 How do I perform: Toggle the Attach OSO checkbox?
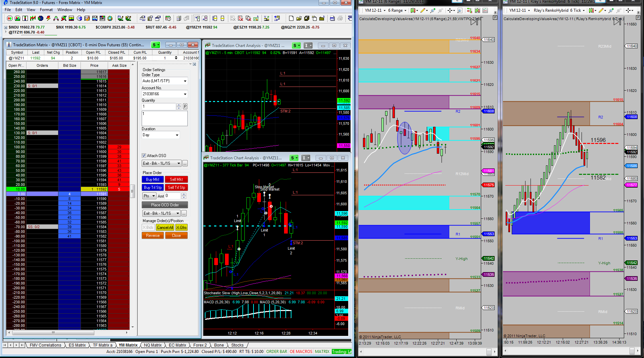click(144, 156)
